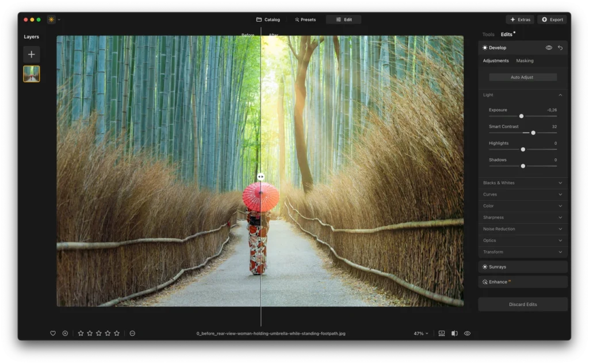Click the Luminar sun logo icon

click(51, 20)
